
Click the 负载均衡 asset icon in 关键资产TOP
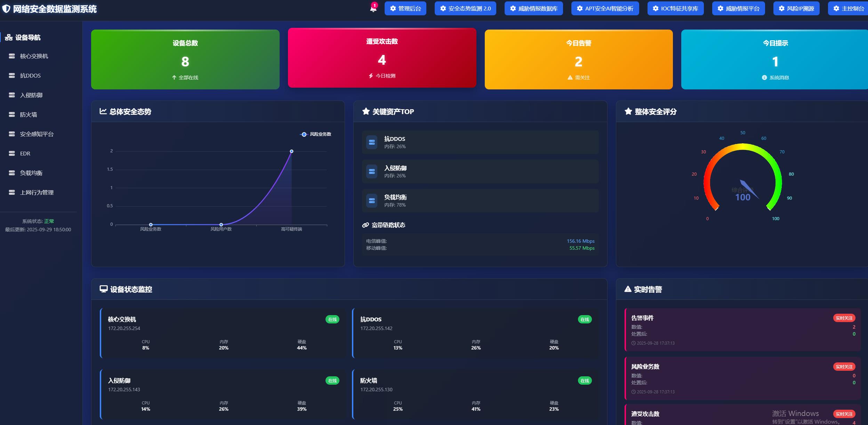coord(372,201)
